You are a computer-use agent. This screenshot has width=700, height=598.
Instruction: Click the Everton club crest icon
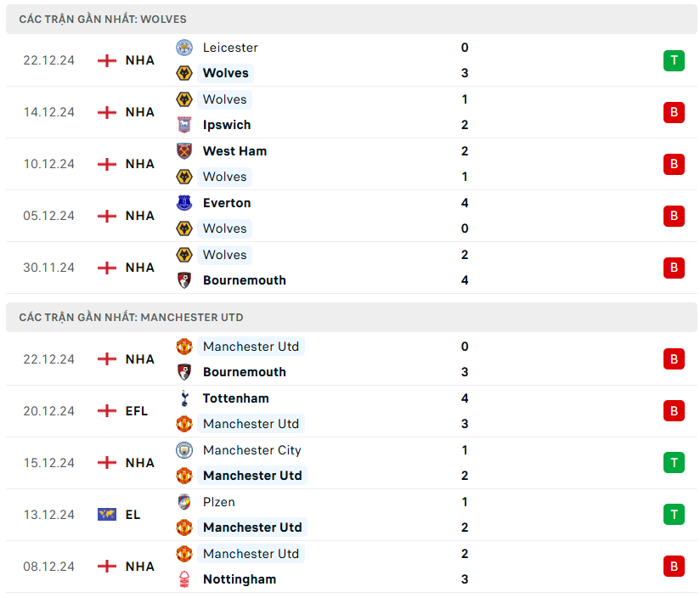[183, 203]
